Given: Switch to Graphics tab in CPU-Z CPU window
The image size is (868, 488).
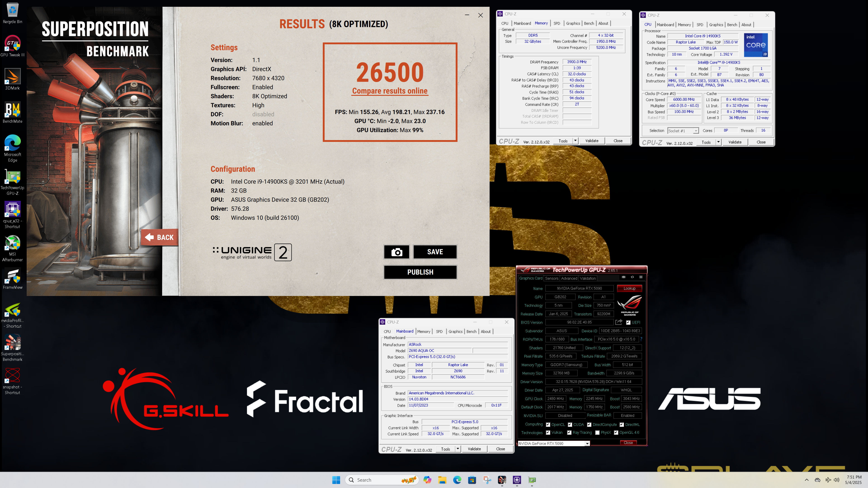Looking at the screenshot, I should click(716, 25).
